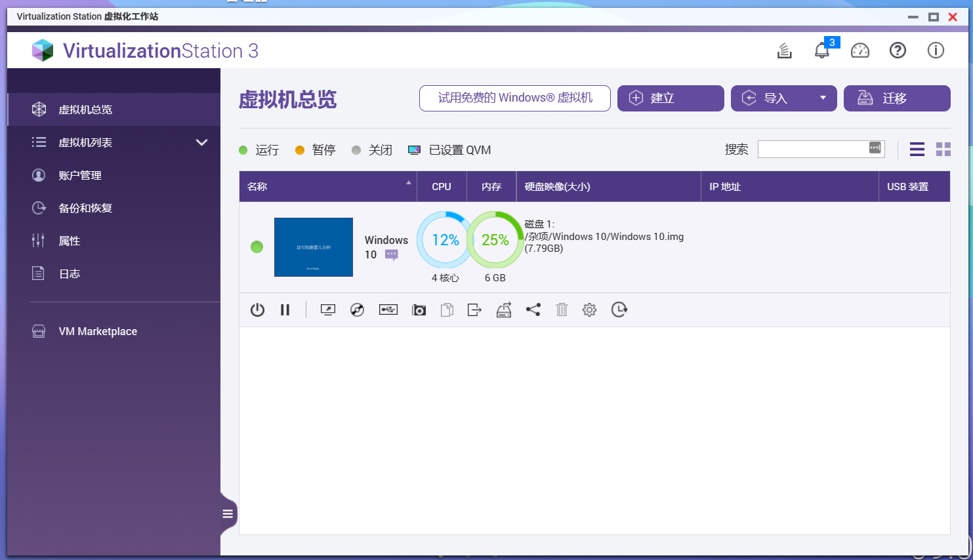Viewport: 973px width, 560px height.
Task: Switch to grid view mode
Action: 943,150
